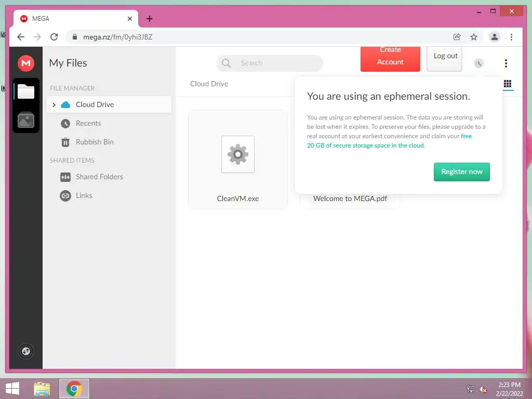Click the Shared Folders icon
Viewport: 532px width, 399px height.
coord(65,177)
